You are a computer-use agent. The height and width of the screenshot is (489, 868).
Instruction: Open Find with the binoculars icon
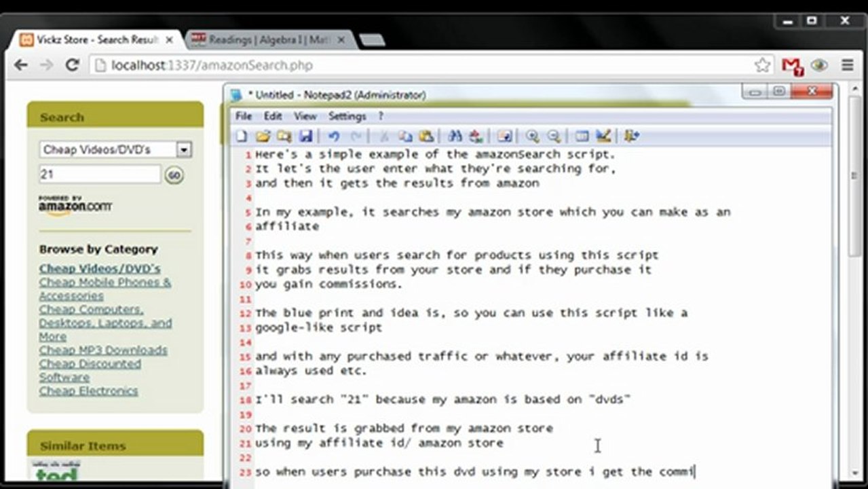pyautogui.click(x=455, y=137)
